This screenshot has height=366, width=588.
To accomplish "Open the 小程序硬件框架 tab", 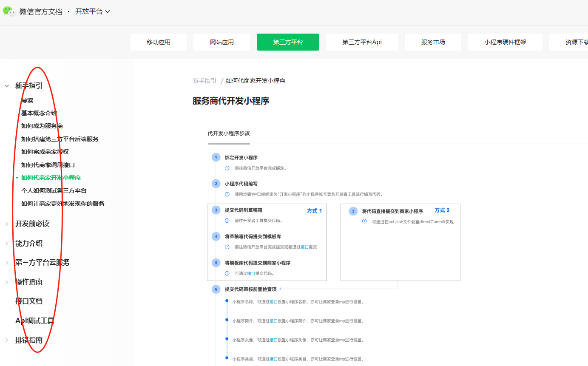I will [505, 42].
